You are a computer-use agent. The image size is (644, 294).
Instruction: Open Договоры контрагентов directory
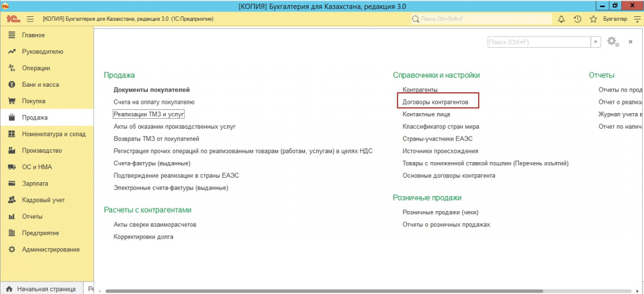435,102
